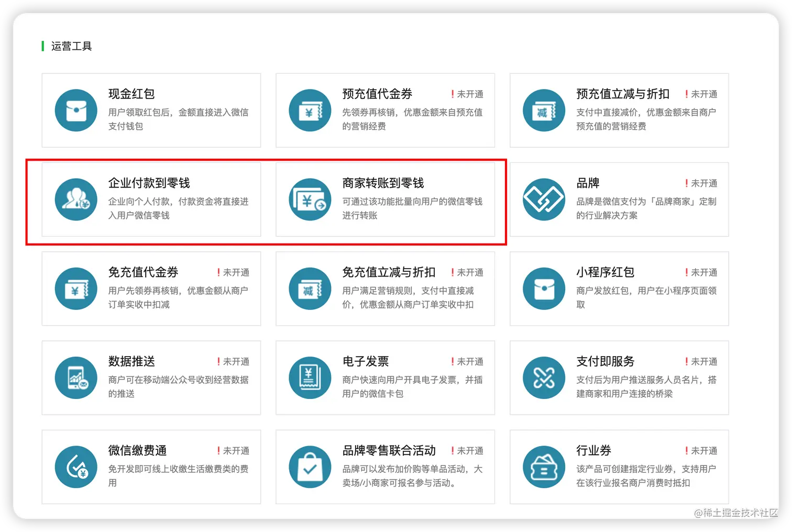Click 未开通 status on 品牌 card
The width and height of the screenshot is (792, 532).
[701, 183]
